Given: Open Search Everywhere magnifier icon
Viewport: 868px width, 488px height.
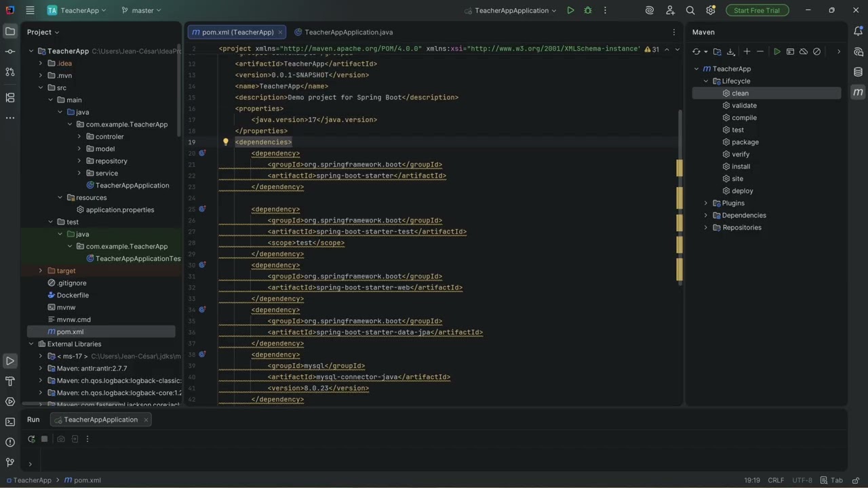Looking at the screenshot, I should tap(690, 10).
